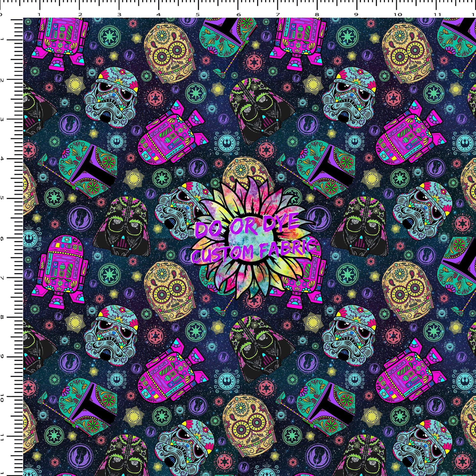Click number 1 on top ruler
Viewport: 476px width, 476px height.
click(39, 15)
